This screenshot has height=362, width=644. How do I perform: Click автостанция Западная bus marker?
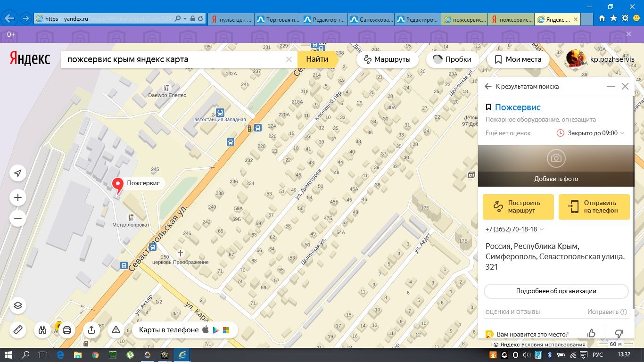pos(220,113)
